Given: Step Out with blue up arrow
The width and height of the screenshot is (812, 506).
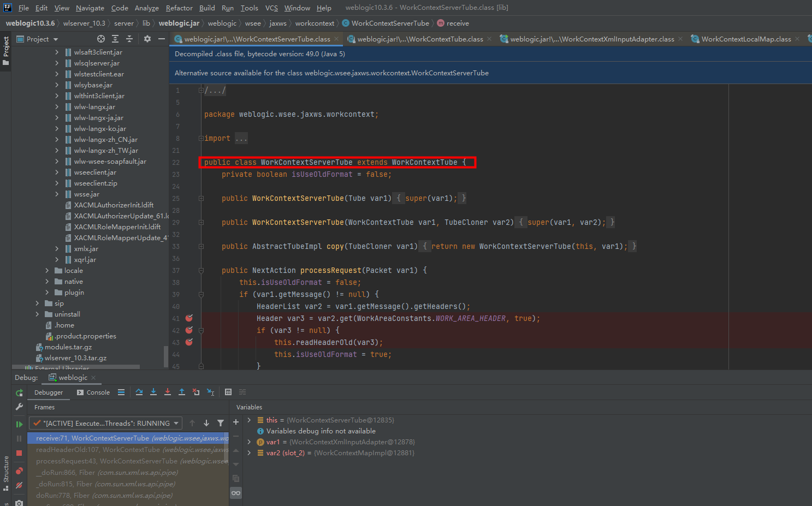Looking at the screenshot, I should (182, 392).
